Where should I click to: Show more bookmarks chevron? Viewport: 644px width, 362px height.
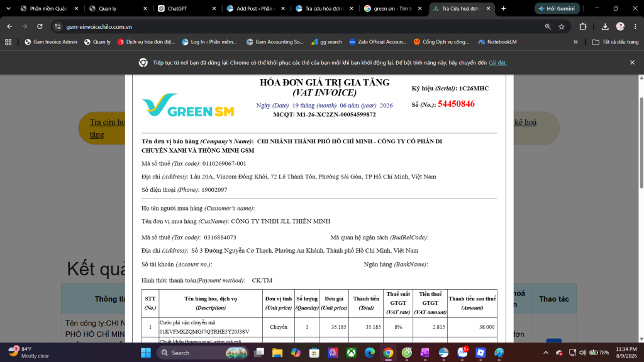coord(576,42)
